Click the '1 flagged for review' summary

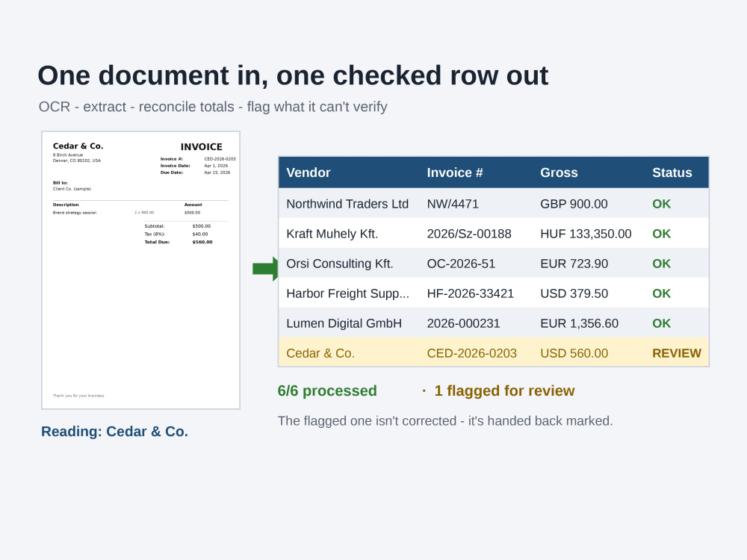click(504, 391)
